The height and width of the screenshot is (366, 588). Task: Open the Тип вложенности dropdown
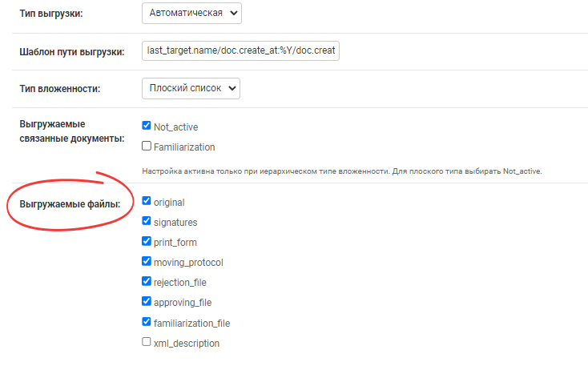pyautogui.click(x=191, y=89)
